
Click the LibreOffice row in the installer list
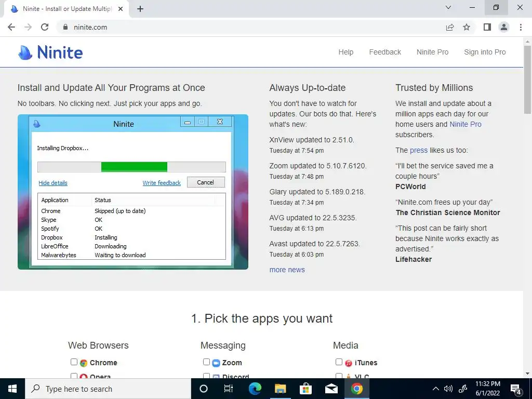131,246
